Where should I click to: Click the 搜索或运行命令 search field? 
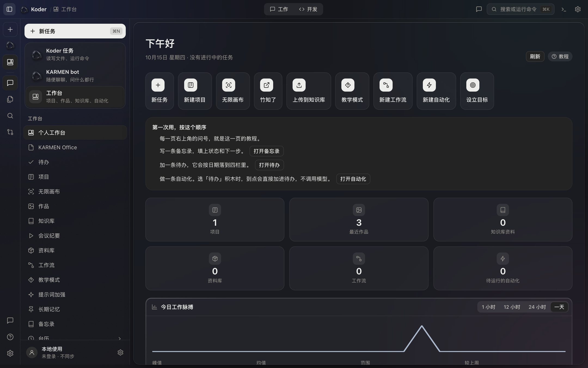pos(520,9)
